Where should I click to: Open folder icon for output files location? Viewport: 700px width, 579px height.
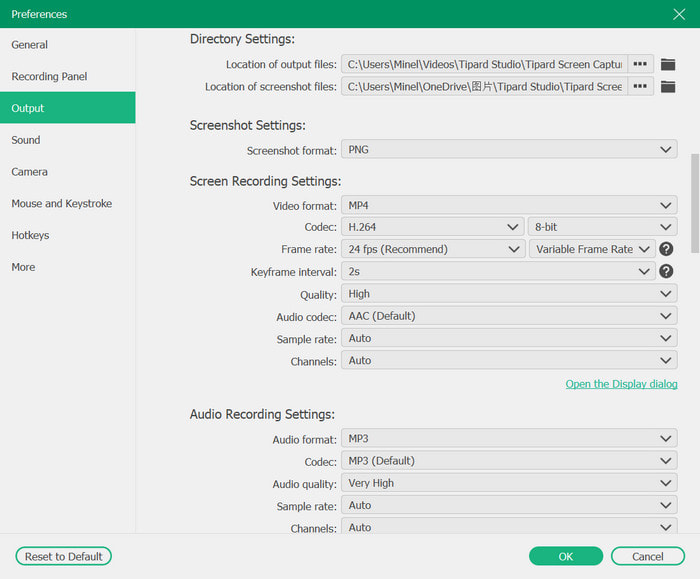click(x=668, y=64)
